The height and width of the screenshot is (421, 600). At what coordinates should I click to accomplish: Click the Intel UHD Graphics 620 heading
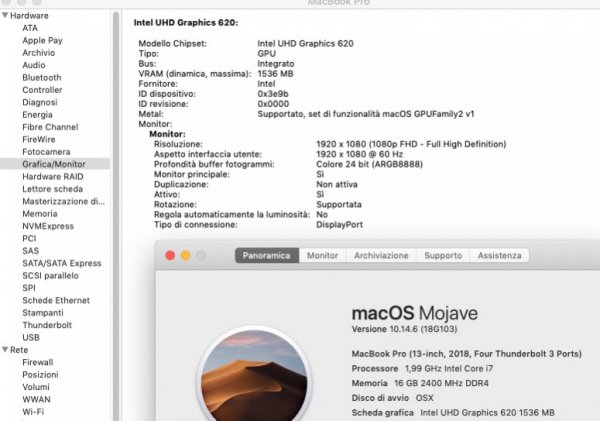(x=186, y=23)
